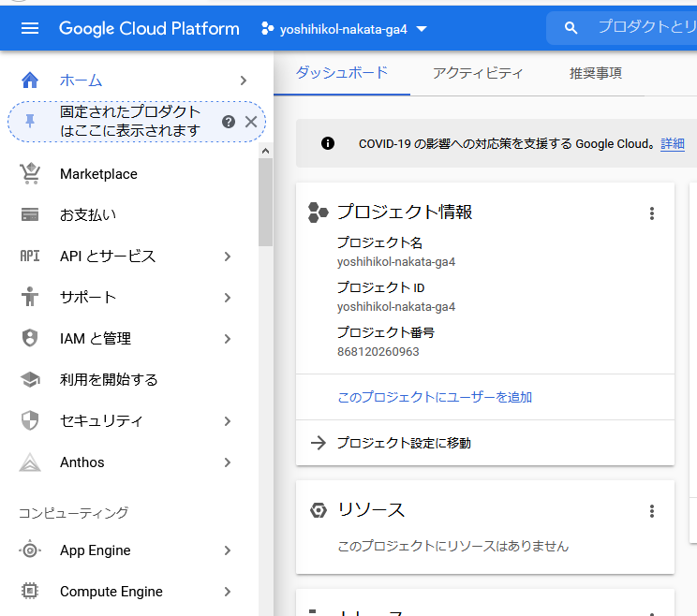Click the Marketplace cart icon

[x=30, y=173]
